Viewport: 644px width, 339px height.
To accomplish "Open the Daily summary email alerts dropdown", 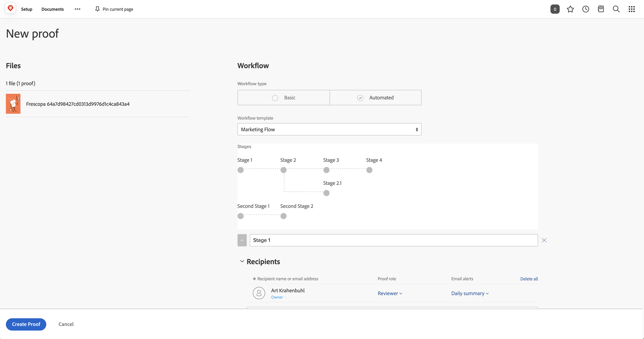I will 470,293.
